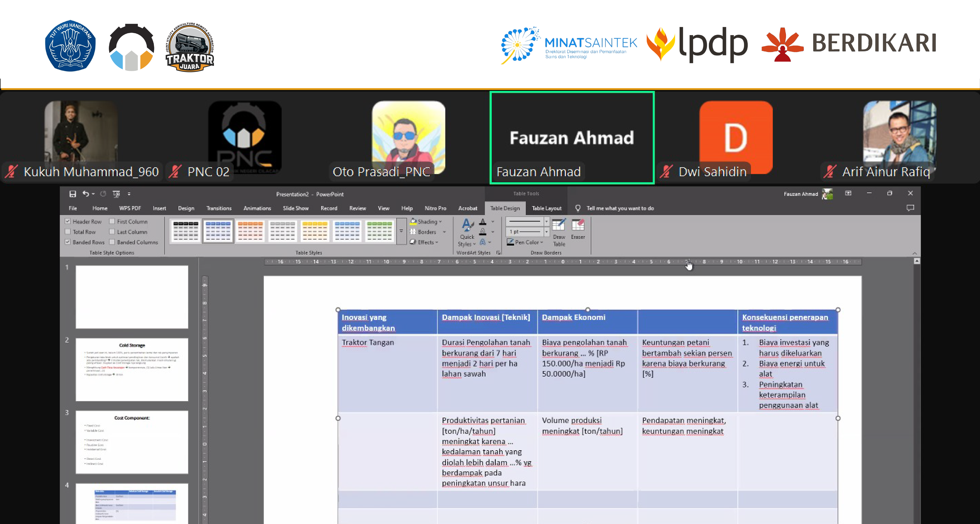Click the Start From Beginning slideshow icon

pyautogui.click(x=116, y=194)
